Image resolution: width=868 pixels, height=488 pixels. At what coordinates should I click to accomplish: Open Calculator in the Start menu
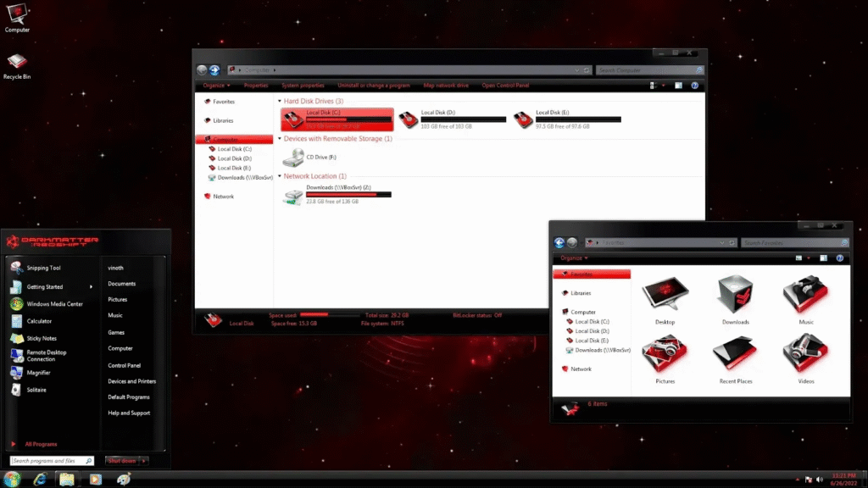tap(39, 321)
